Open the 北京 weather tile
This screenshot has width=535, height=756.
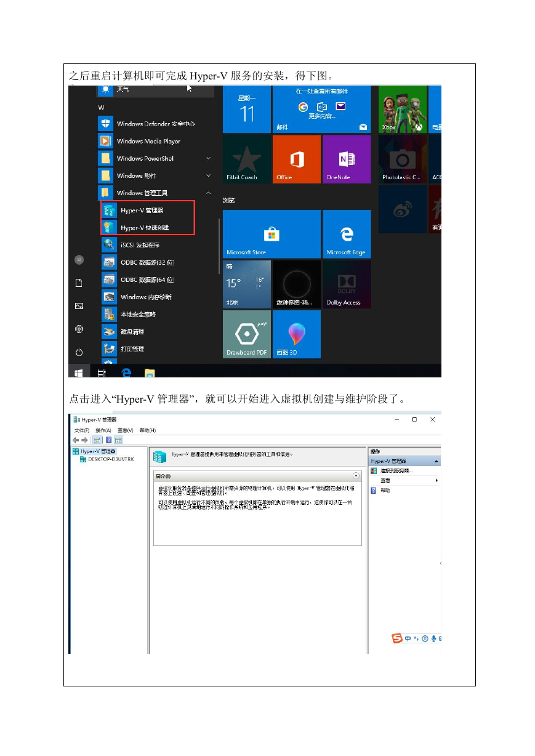(247, 284)
